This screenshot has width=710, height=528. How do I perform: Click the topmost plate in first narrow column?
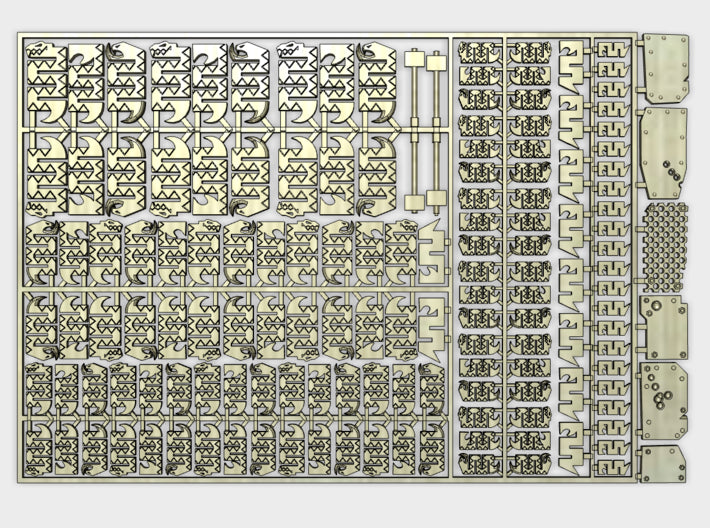[479, 53]
